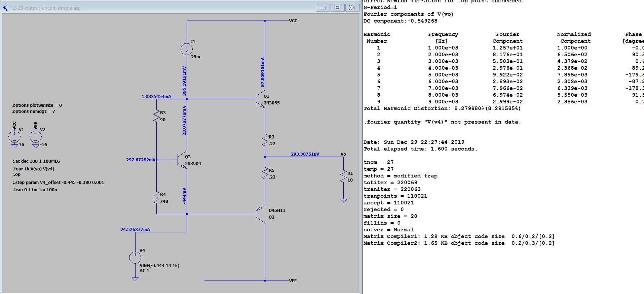644x294 pixels.
Task: Minimize the schematic window
Action: (x=323, y=7)
